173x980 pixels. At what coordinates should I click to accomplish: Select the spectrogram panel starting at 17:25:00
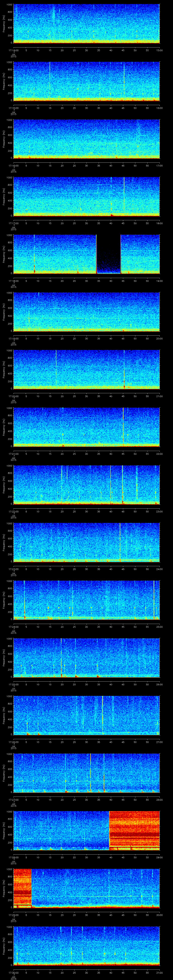(87, 657)
